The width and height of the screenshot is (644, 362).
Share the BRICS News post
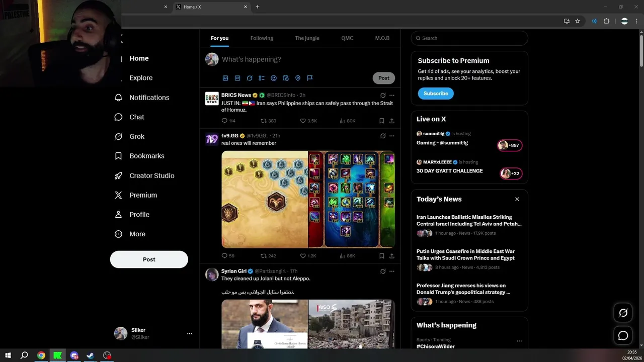392,121
